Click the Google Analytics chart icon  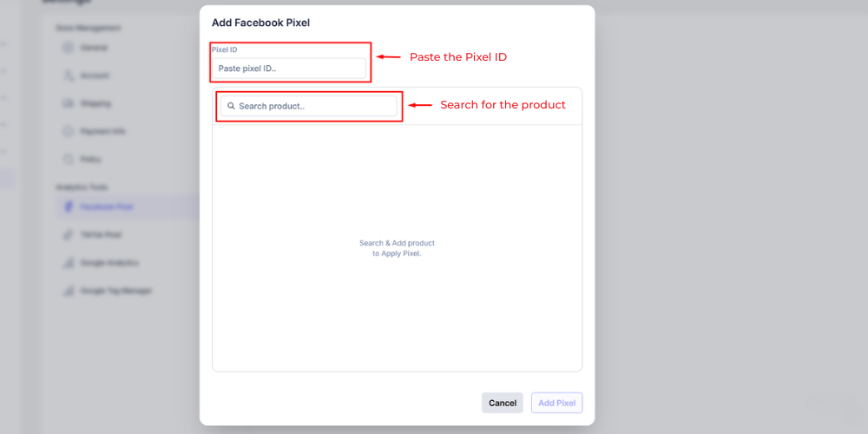click(68, 262)
